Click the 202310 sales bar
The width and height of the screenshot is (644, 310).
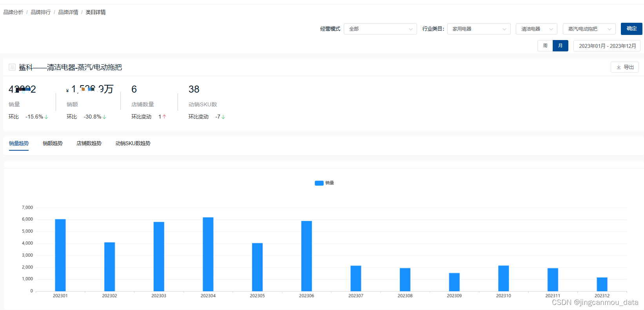point(504,279)
